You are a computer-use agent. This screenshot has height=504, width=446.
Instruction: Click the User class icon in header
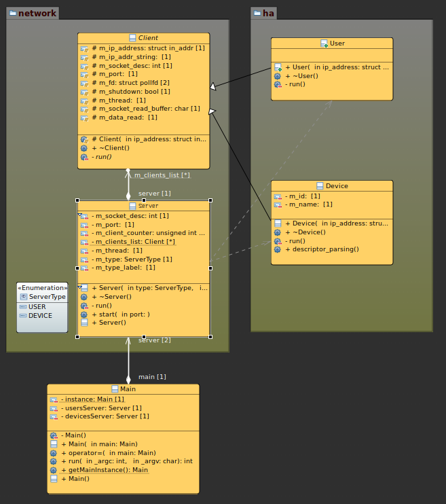(324, 43)
